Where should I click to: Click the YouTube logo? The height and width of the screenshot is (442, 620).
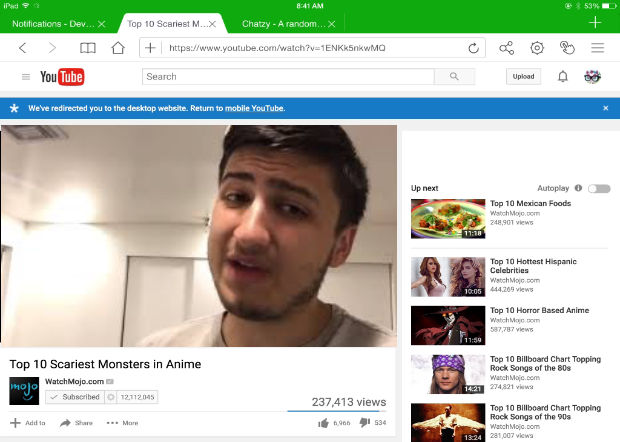coord(62,77)
